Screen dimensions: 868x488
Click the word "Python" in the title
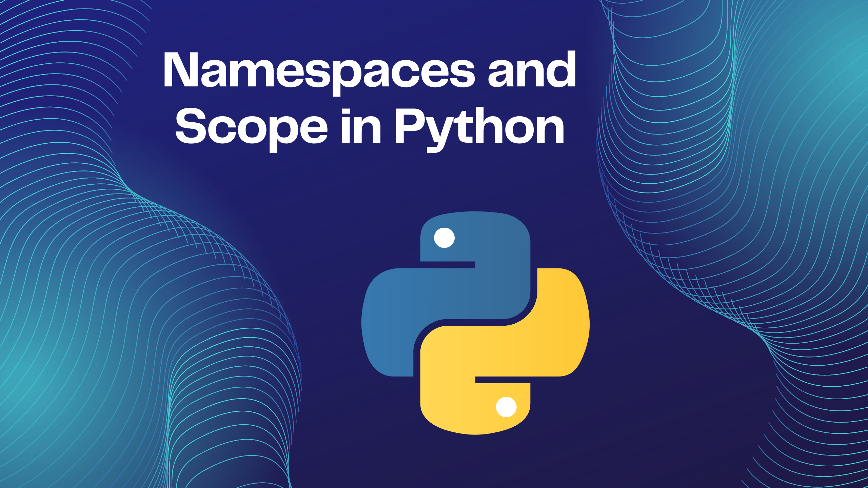[479, 127]
